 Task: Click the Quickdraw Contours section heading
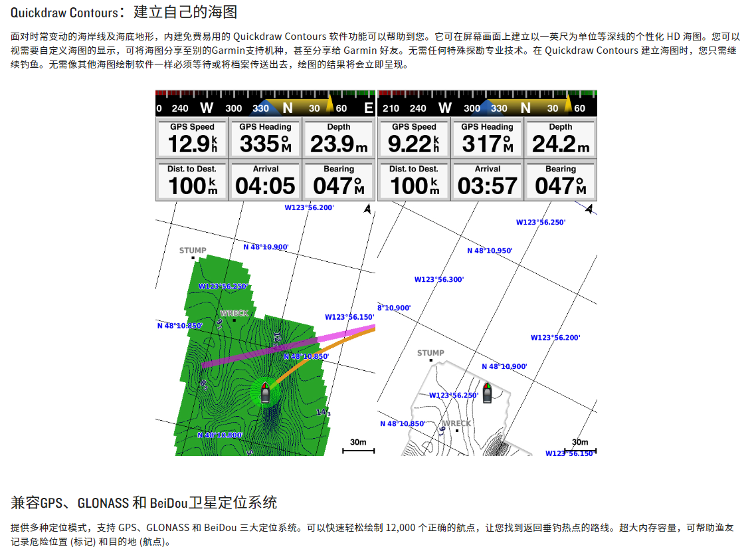tap(124, 12)
